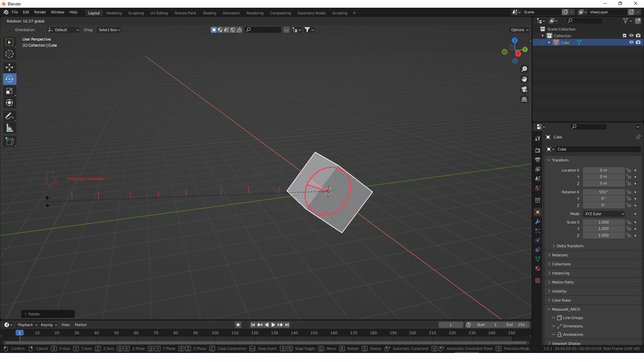The image size is (644, 362).
Task: Choose the Transform tool
Action: (9, 103)
